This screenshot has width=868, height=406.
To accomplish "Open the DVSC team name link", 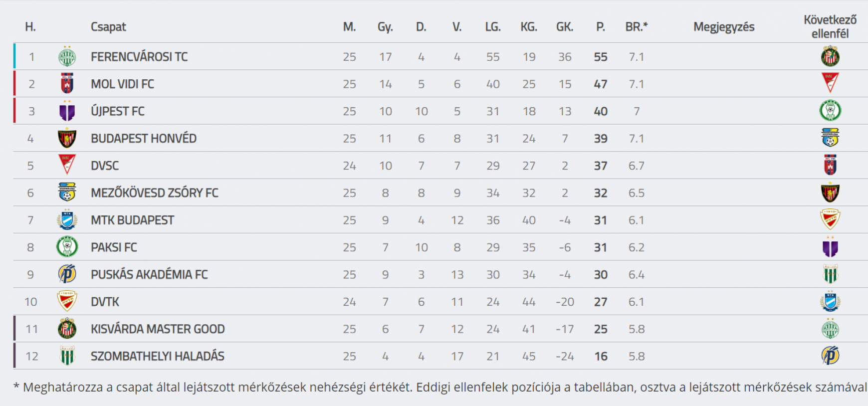I will pos(105,166).
